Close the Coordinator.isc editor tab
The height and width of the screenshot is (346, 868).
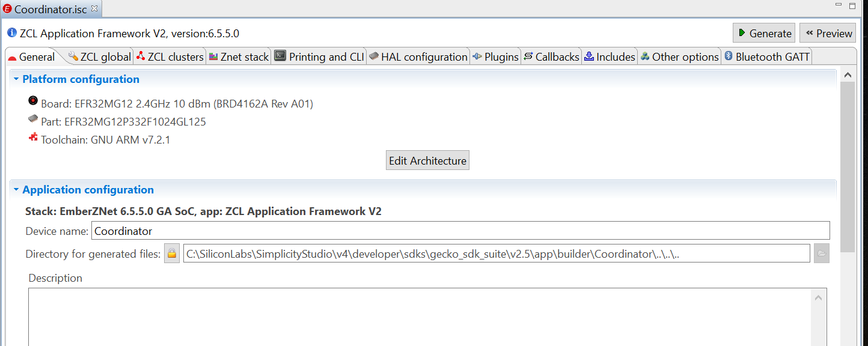94,8
